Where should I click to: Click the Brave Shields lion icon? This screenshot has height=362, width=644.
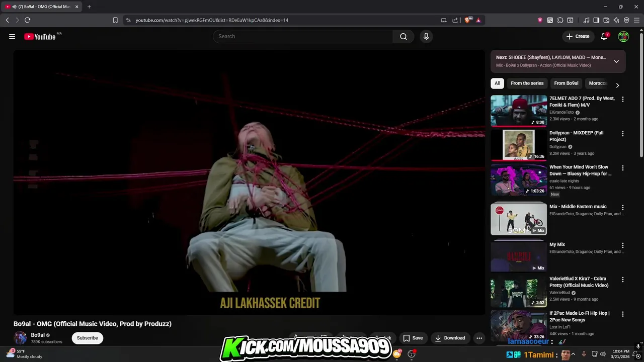pyautogui.click(x=468, y=20)
